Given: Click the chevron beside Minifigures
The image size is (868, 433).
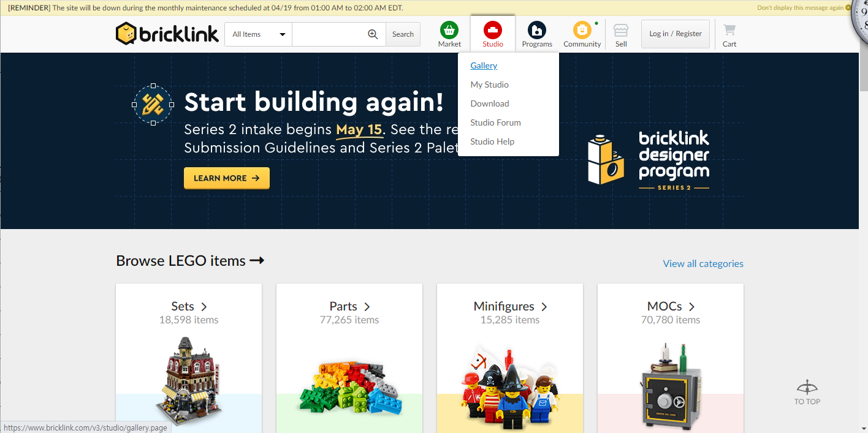Looking at the screenshot, I should (544, 307).
